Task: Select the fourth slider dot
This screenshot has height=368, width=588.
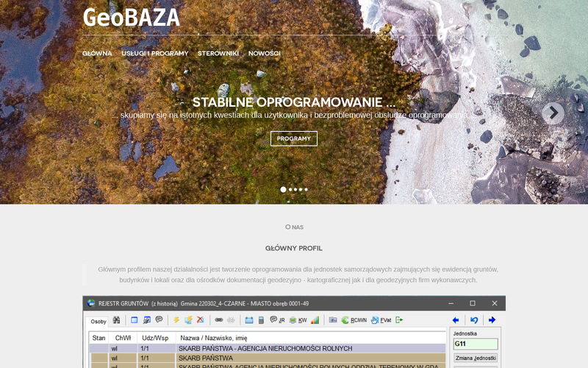Action: pyautogui.click(x=301, y=190)
